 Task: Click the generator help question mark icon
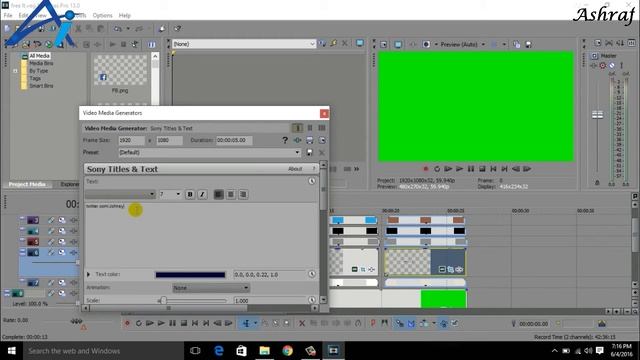point(285,140)
